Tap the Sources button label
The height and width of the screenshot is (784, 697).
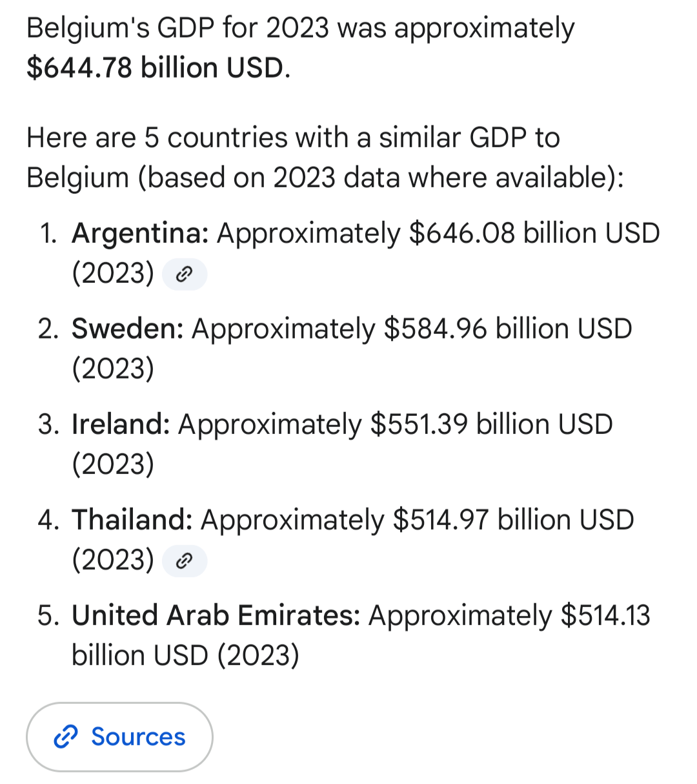click(x=138, y=737)
